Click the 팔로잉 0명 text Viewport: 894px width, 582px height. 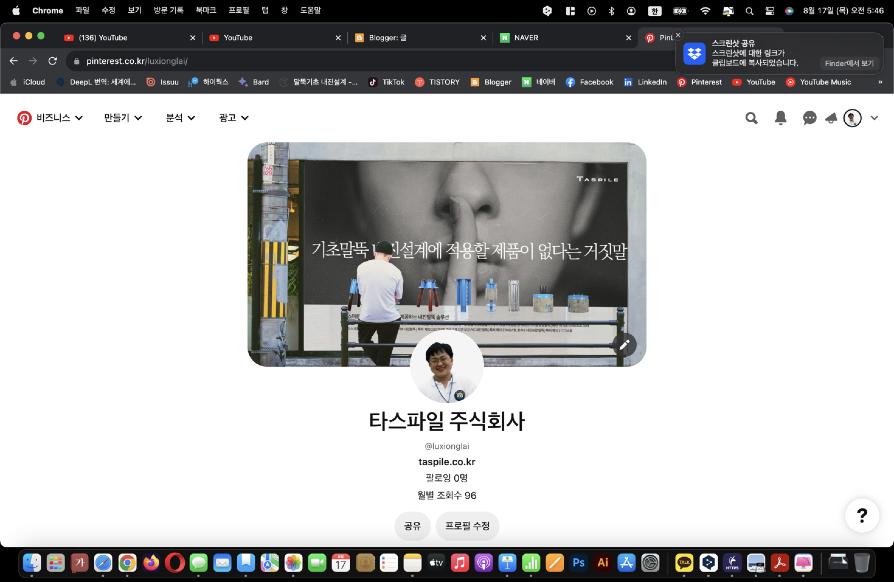(x=446, y=478)
